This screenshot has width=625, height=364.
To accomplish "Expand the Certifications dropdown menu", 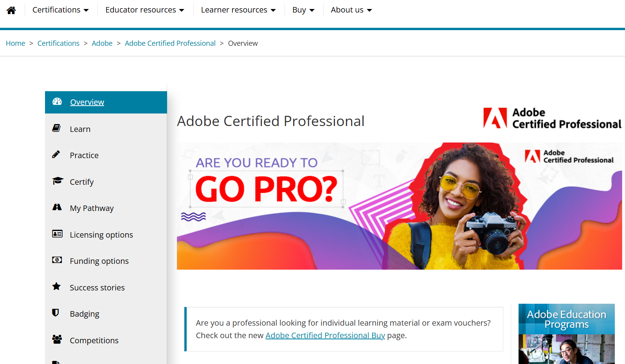I will [x=60, y=10].
